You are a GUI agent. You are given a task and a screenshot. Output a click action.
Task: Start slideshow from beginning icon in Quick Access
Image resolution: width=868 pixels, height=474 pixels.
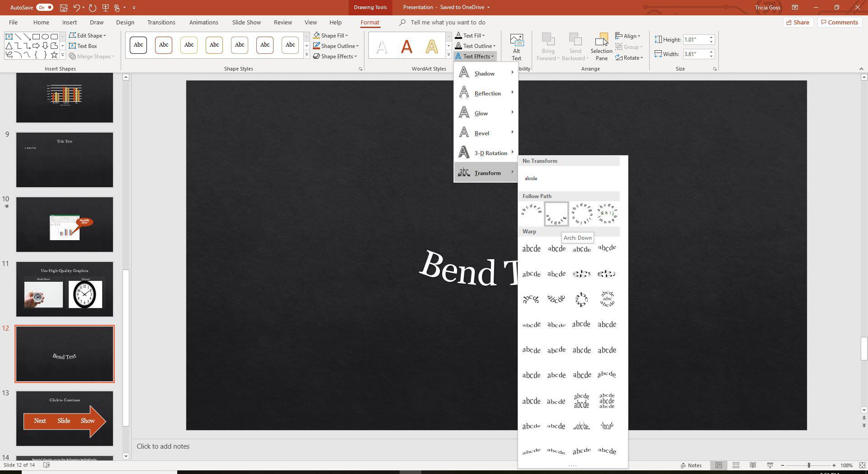pos(105,8)
